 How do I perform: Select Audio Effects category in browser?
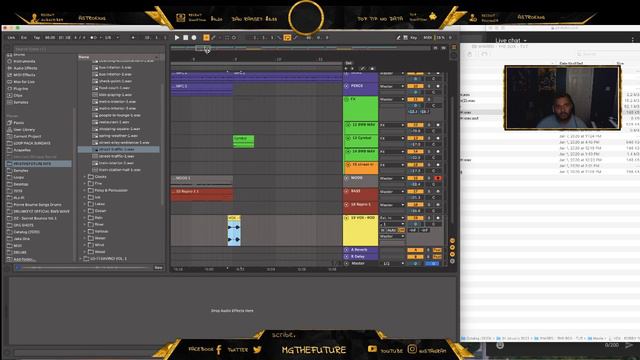pos(25,68)
